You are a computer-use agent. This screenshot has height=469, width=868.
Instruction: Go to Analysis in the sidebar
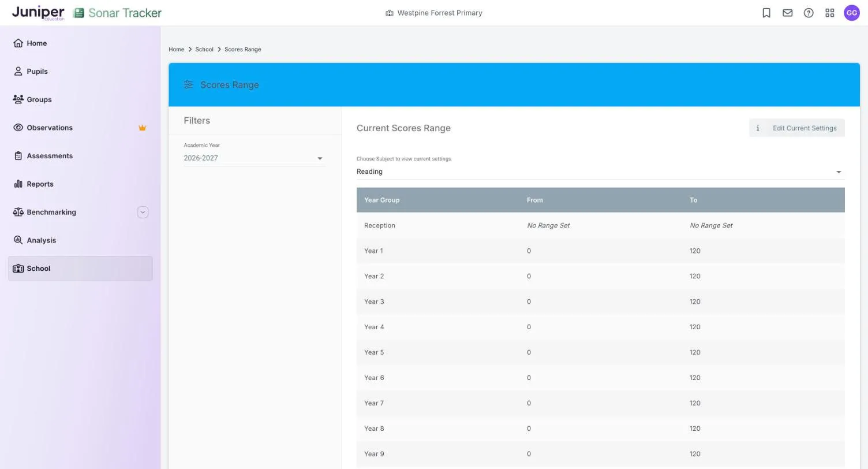[80, 240]
